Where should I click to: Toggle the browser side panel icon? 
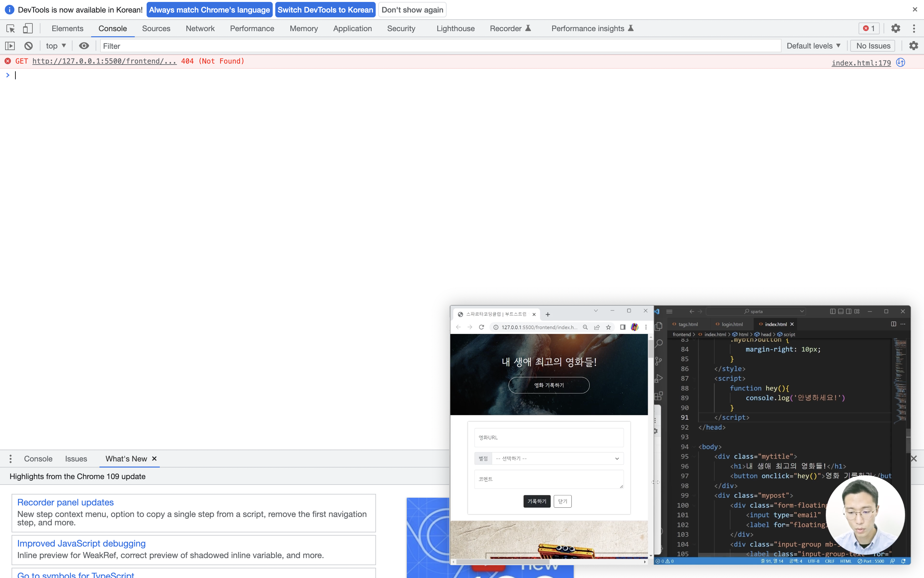pos(623,327)
